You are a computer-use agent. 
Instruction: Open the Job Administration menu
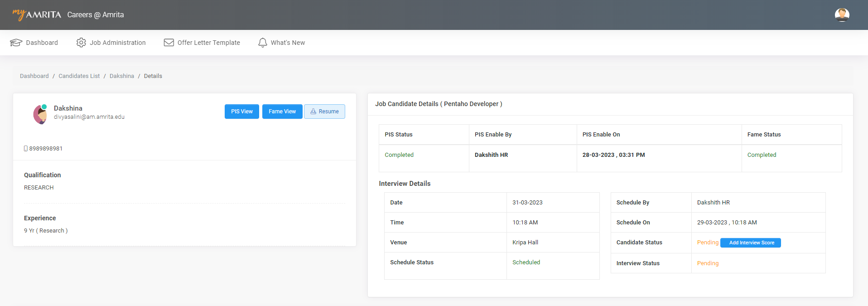click(x=117, y=43)
